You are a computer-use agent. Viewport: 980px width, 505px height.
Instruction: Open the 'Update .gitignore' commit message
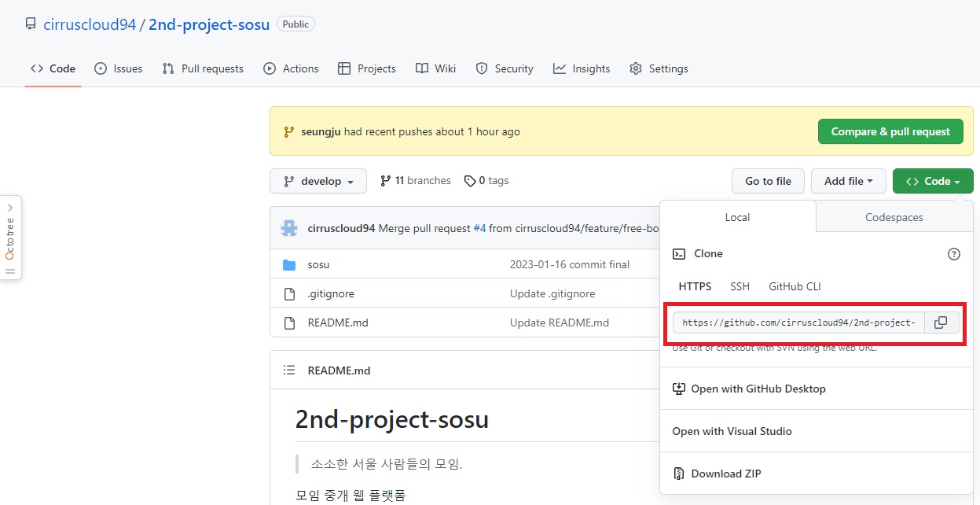(x=552, y=293)
